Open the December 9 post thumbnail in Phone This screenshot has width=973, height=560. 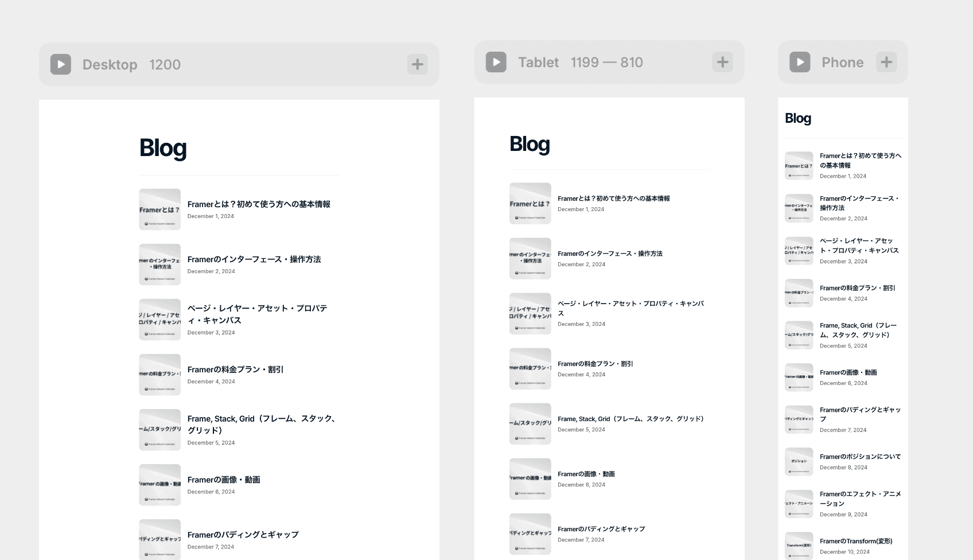tap(799, 504)
